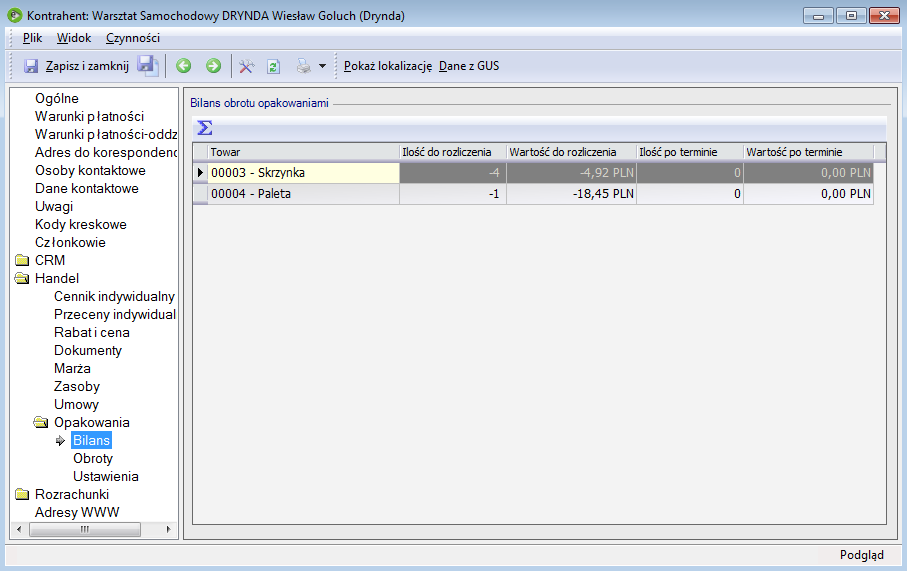This screenshot has height=571, width=907.
Task: Click tree scrollbar left arrow
Action: coord(19,529)
